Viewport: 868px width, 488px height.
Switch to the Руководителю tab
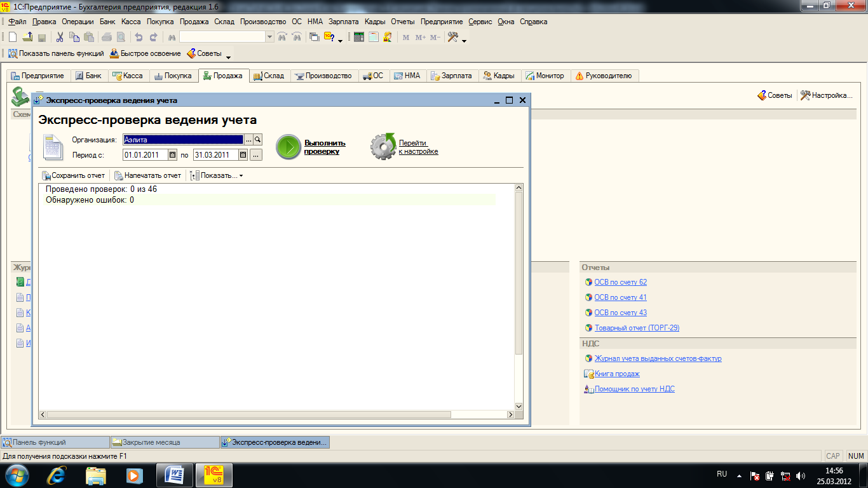pos(604,76)
